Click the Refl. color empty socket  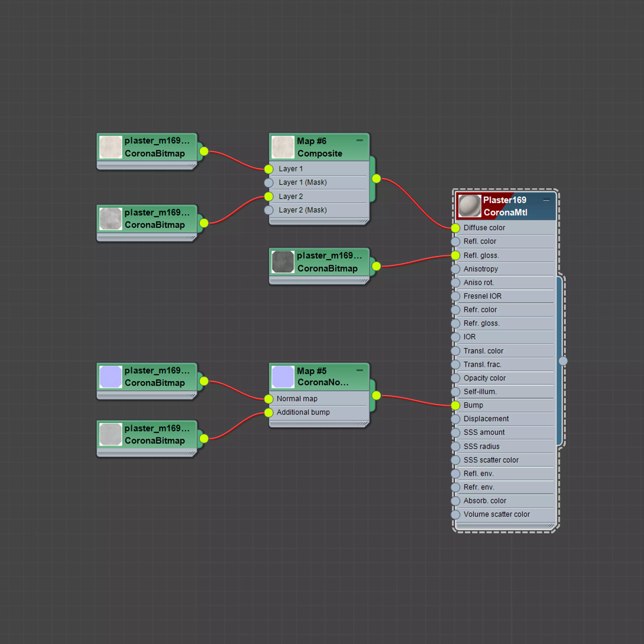click(x=456, y=242)
